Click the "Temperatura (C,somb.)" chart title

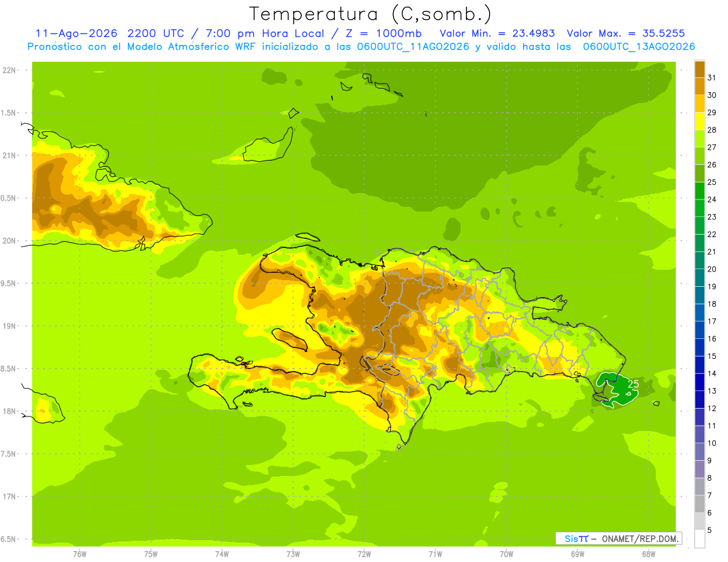point(371,14)
